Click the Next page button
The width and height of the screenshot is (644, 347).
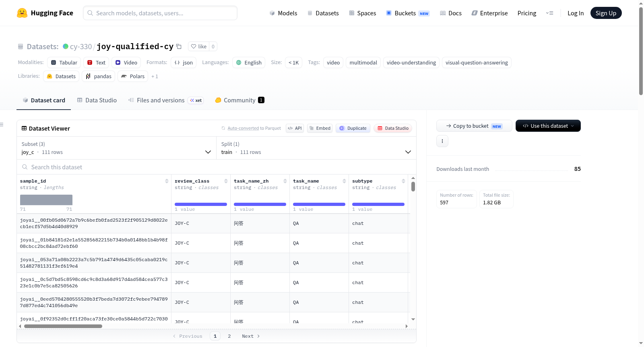[251, 336]
